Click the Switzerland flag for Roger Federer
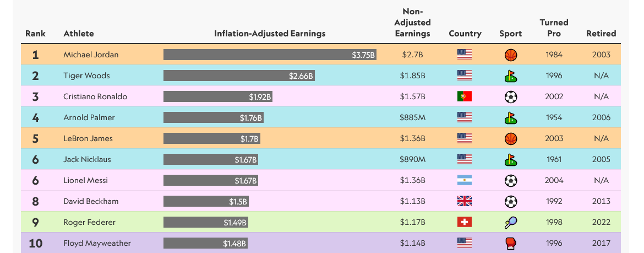The height and width of the screenshot is (253, 644). tap(465, 223)
